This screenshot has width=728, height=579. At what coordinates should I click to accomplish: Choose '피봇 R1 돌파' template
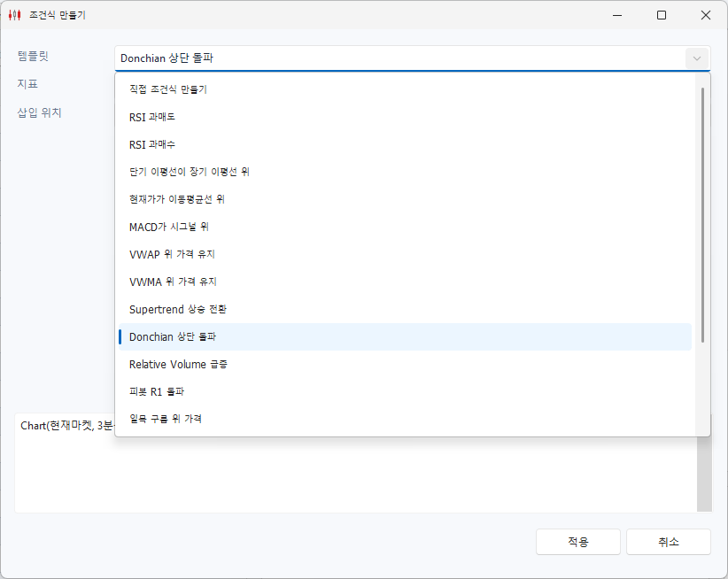pos(405,391)
